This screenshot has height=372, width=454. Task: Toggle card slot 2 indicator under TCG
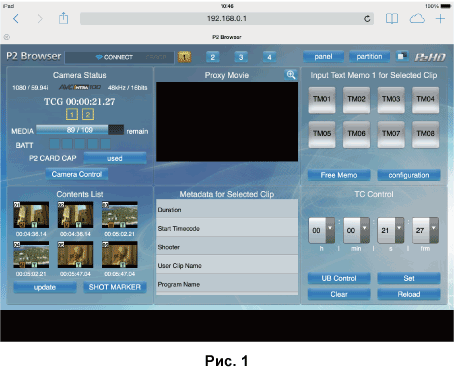coord(88,114)
